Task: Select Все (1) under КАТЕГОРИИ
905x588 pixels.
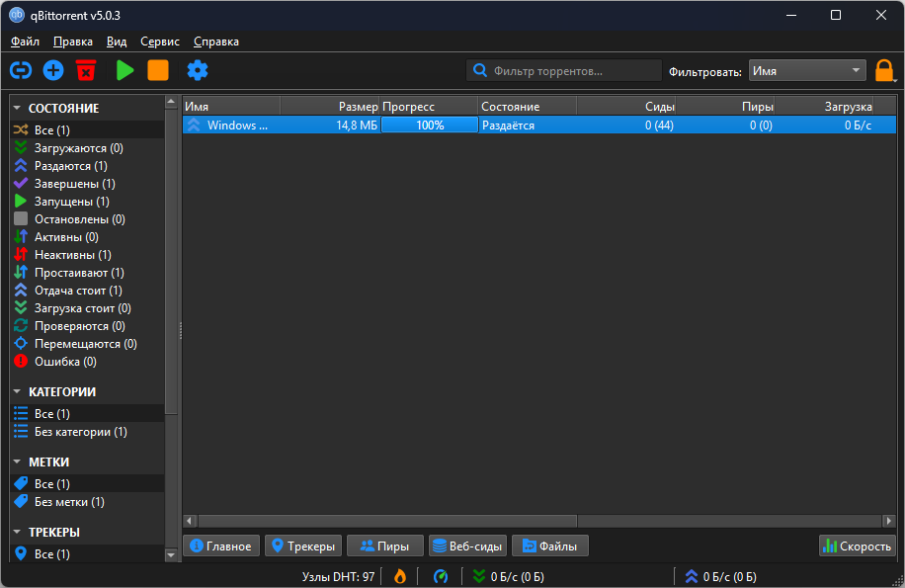Action: (x=87, y=413)
